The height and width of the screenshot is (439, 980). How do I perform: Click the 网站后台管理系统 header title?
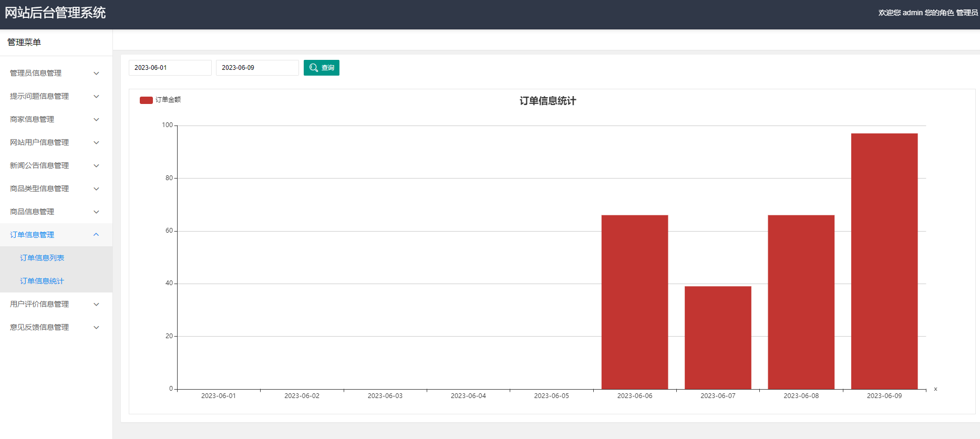[55, 13]
